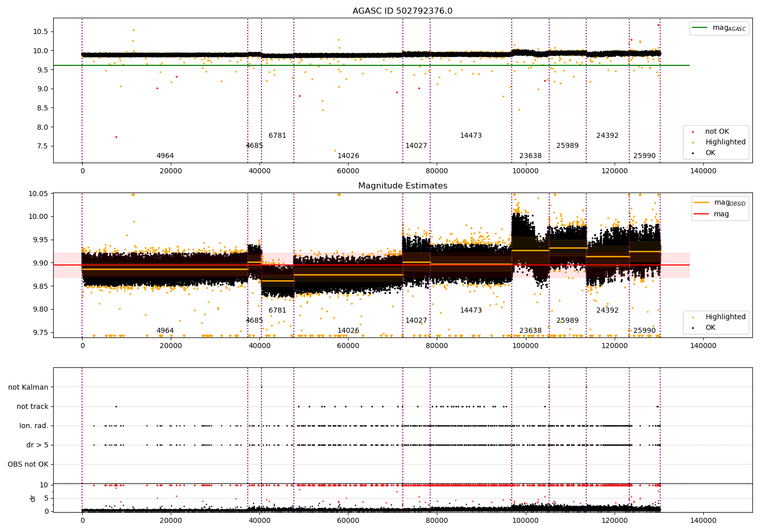The image size is (760, 532).
Task: Click the 'not Kalman' axis label
Action: pos(28,388)
